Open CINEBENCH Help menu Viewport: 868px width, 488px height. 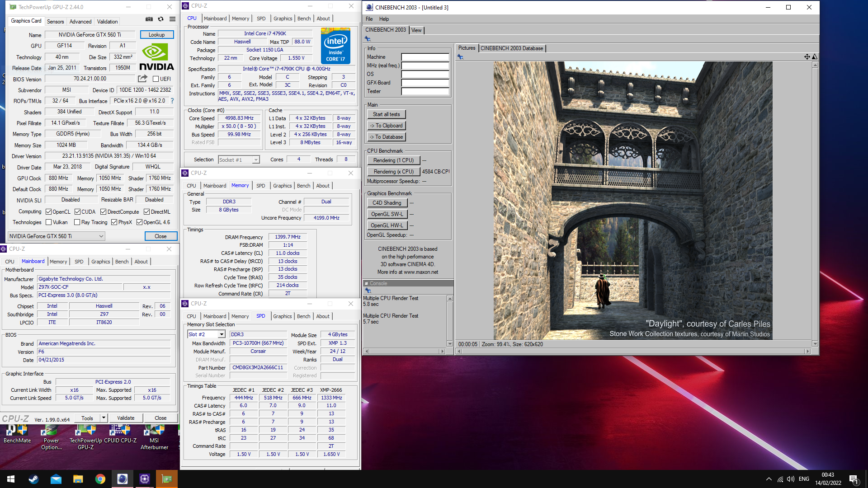384,19
